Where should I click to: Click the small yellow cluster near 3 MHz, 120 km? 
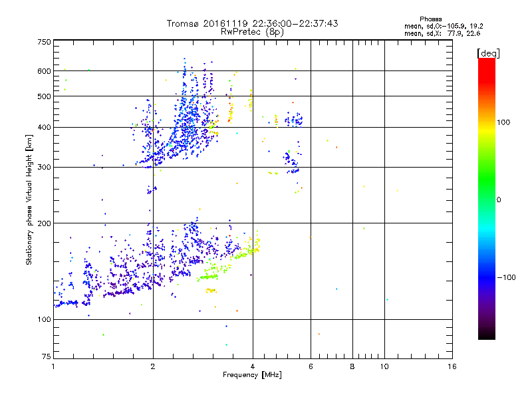coord(211,291)
